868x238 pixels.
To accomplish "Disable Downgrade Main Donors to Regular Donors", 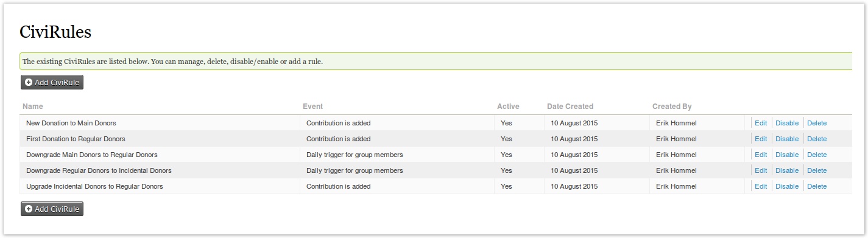I will (787, 155).
